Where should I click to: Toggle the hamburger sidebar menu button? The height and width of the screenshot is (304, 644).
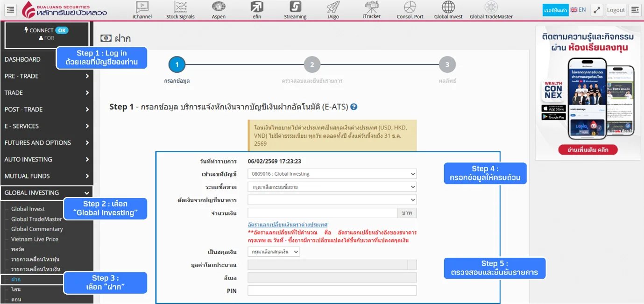pos(11,10)
